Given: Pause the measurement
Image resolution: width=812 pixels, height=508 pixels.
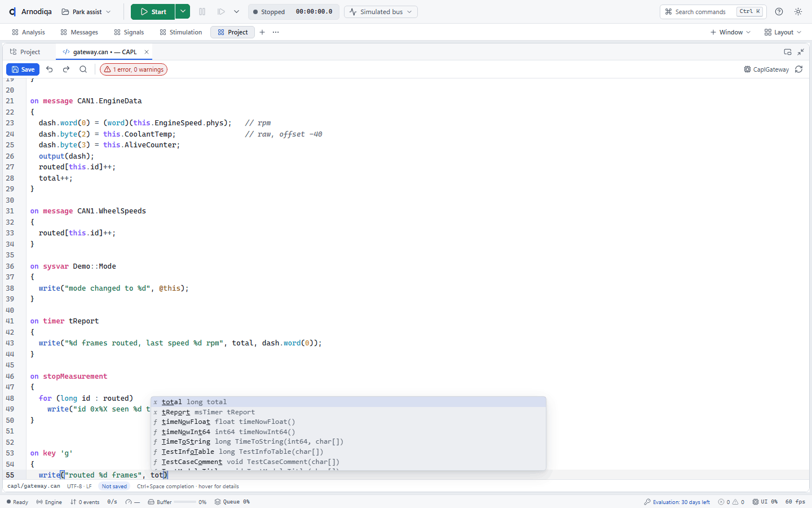Looking at the screenshot, I should click(x=202, y=12).
